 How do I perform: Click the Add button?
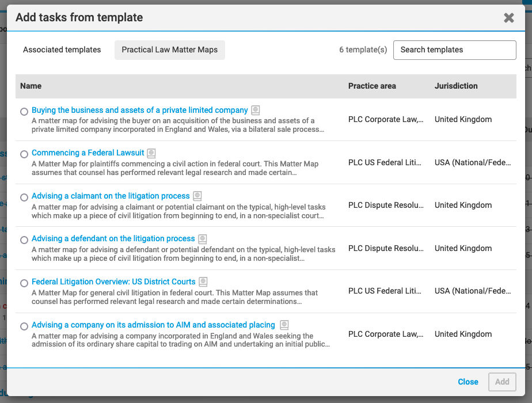point(502,382)
